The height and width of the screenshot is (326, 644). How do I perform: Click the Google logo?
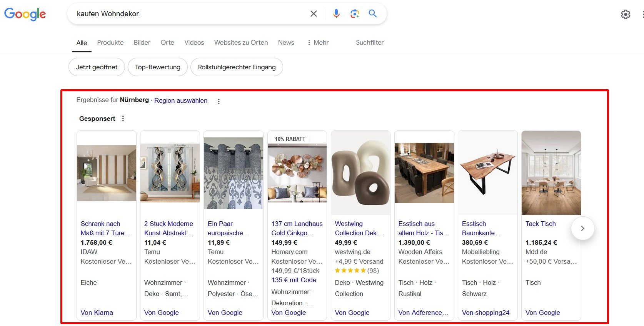coord(25,14)
